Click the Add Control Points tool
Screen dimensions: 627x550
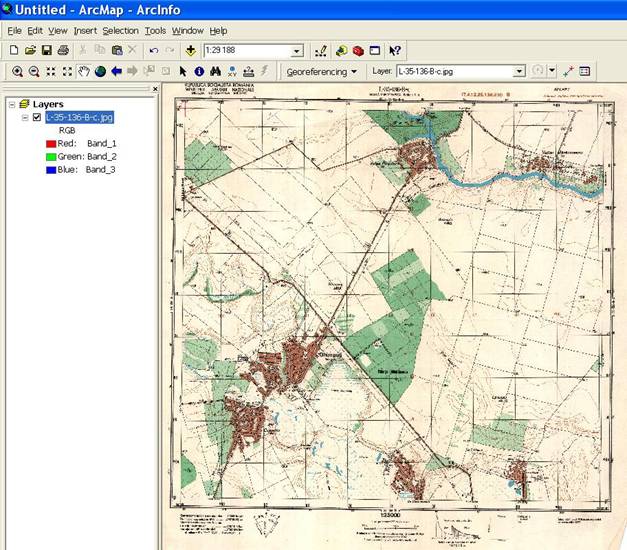(x=568, y=72)
